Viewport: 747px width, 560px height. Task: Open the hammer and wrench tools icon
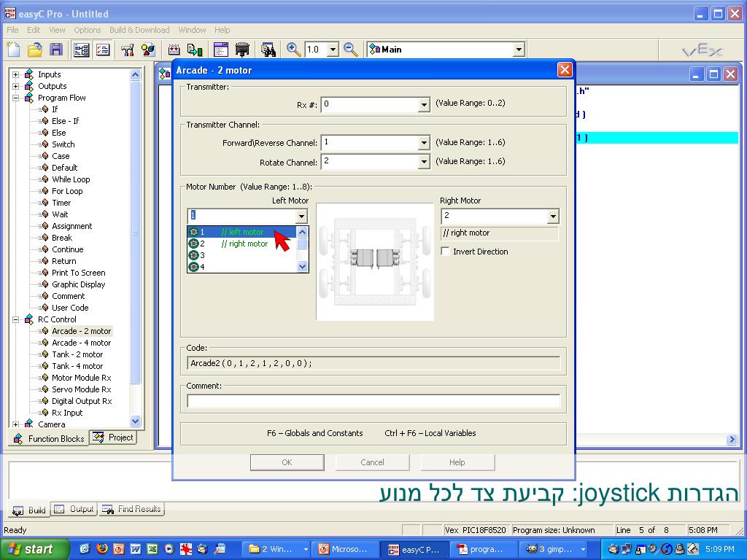click(x=127, y=50)
